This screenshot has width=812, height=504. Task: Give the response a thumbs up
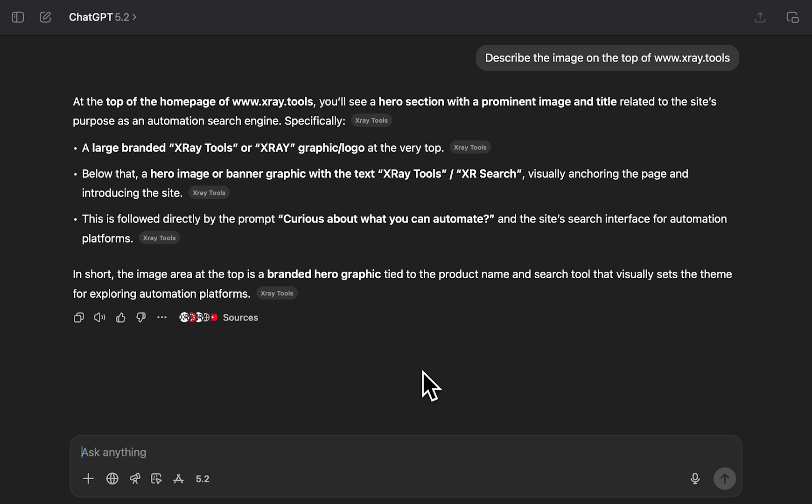(120, 317)
